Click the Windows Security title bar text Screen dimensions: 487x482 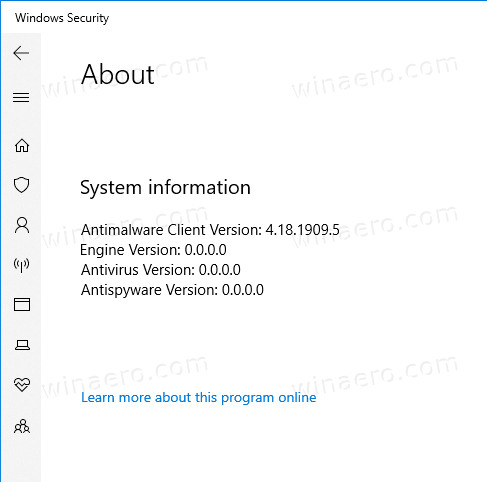(62, 18)
